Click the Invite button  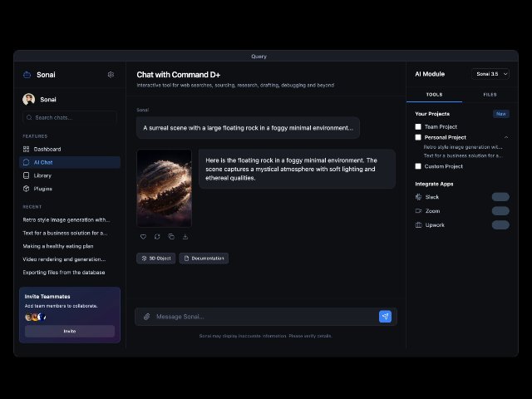click(70, 331)
